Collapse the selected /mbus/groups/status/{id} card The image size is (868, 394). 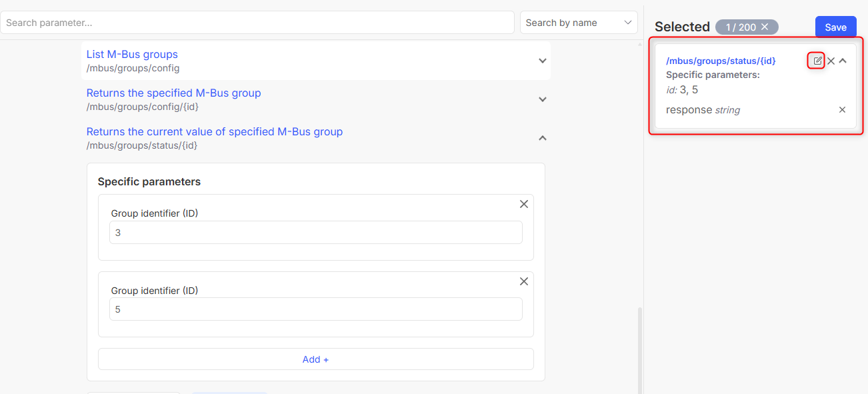pyautogui.click(x=843, y=61)
